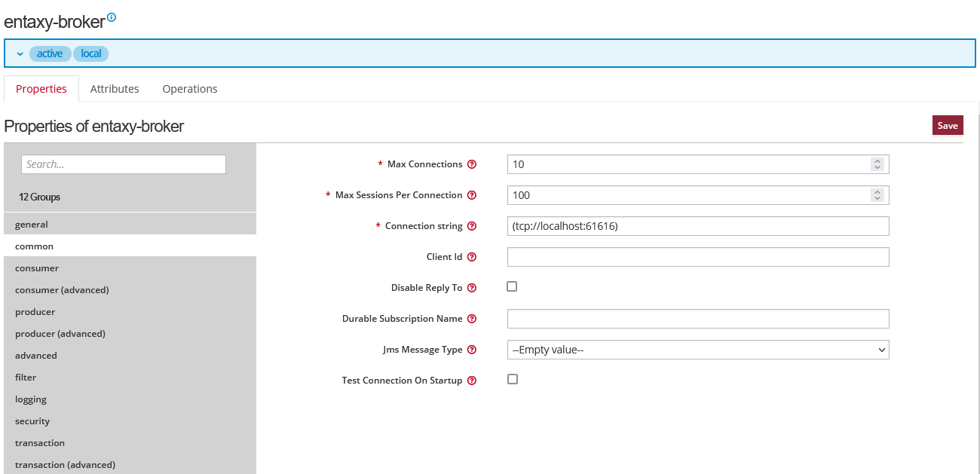Click help icon beside Jms Message Type

(472, 350)
